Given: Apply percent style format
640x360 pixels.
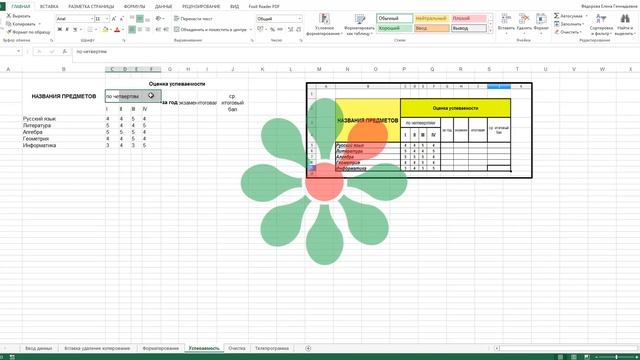Looking at the screenshot, I should [272, 29].
